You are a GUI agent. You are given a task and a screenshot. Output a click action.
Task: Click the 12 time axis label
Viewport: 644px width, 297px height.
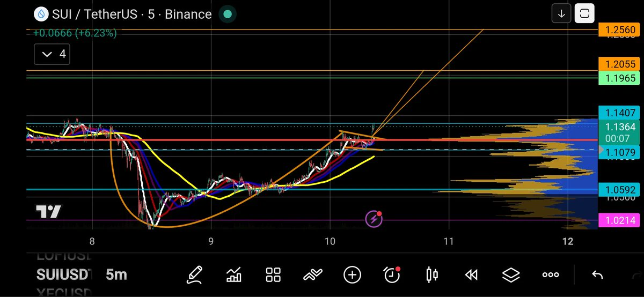pos(567,242)
